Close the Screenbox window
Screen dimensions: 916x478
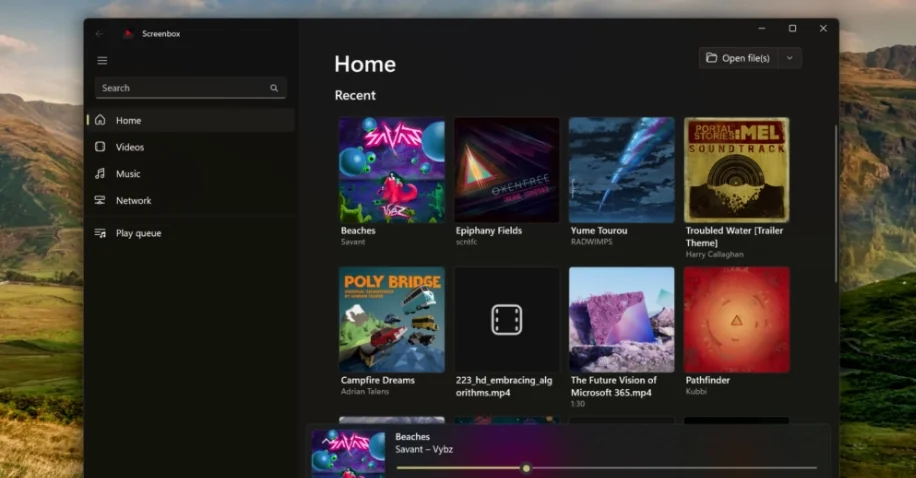[x=823, y=29]
